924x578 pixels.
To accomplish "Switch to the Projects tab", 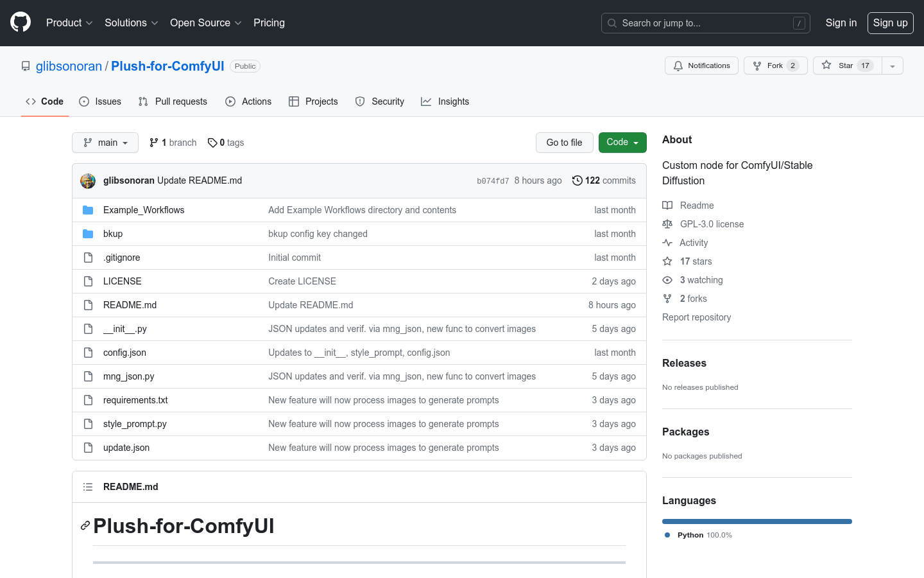I will pos(313,101).
